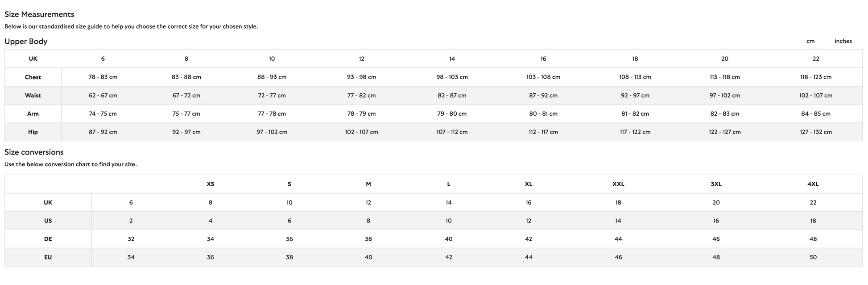Select the cm unit option

[810, 41]
